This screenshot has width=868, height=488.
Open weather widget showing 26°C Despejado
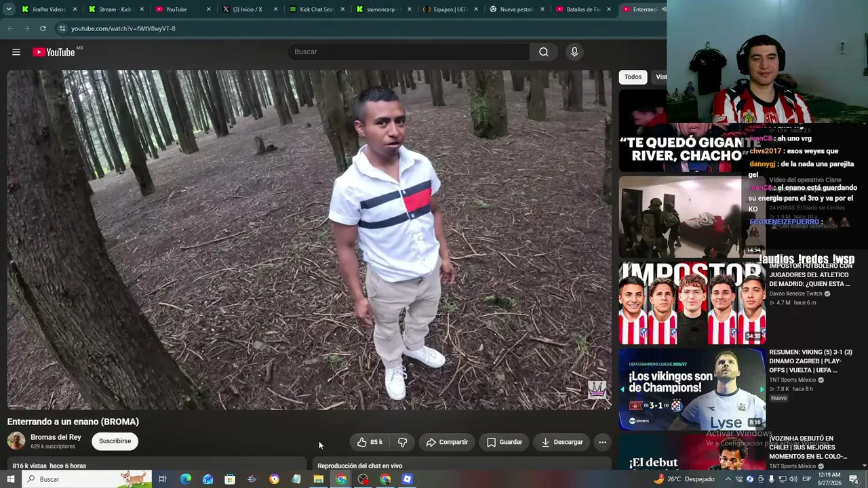(x=684, y=479)
